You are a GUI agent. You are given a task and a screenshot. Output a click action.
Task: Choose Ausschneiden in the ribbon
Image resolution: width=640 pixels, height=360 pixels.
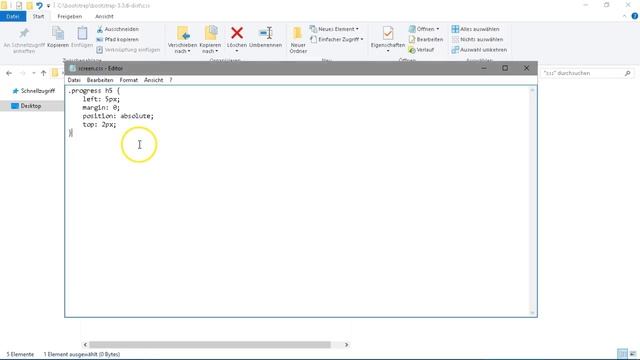click(x=118, y=29)
